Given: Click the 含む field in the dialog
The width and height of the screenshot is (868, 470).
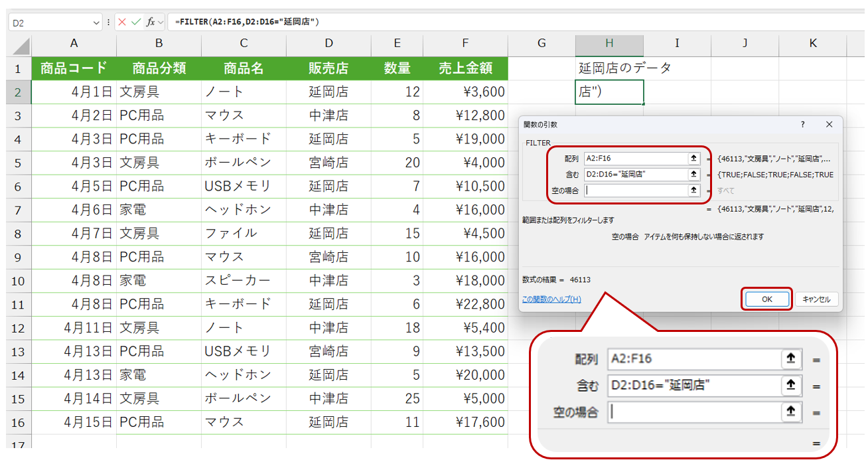Looking at the screenshot, I should pos(636,175).
